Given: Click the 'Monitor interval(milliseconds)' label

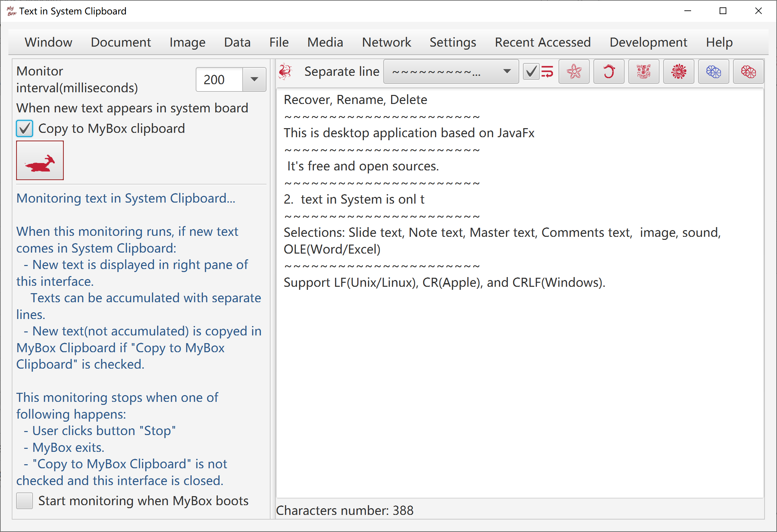Looking at the screenshot, I should 77,79.
